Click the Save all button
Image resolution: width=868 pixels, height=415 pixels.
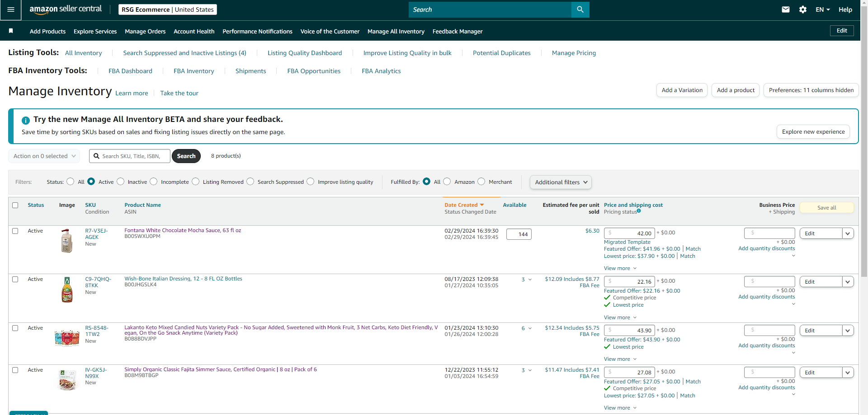click(827, 208)
